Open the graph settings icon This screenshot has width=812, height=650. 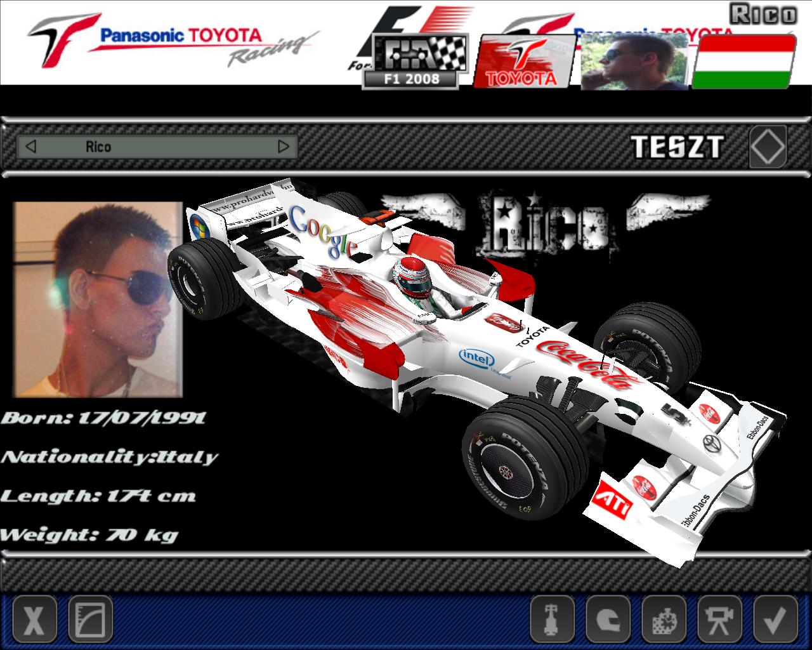pyautogui.click(x=90, y=618)
